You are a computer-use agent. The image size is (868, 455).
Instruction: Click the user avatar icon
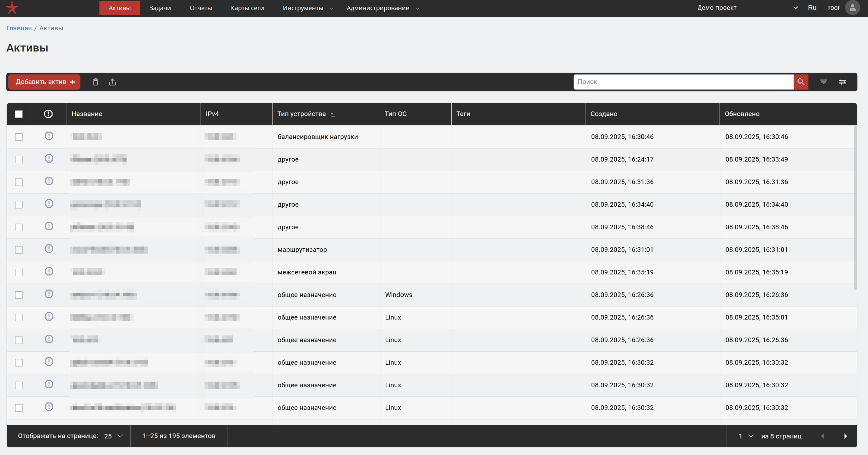tap(852, 8)
